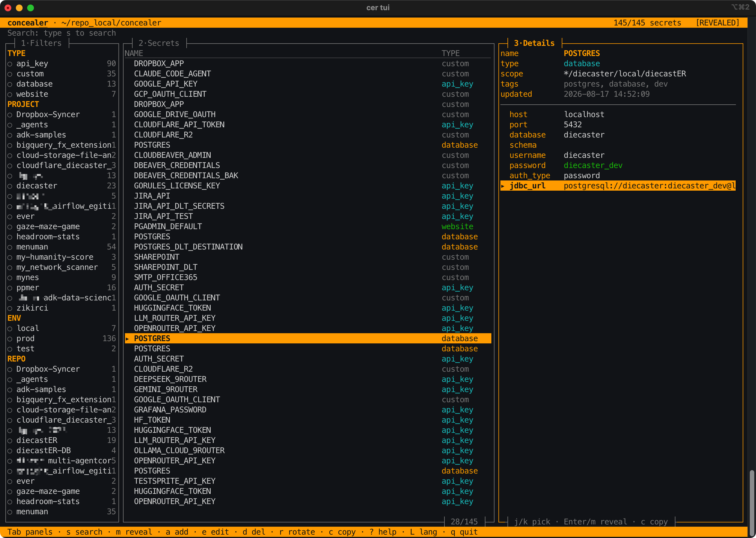Filter by project diecaster
756x538 pixels.
(62, 186)
